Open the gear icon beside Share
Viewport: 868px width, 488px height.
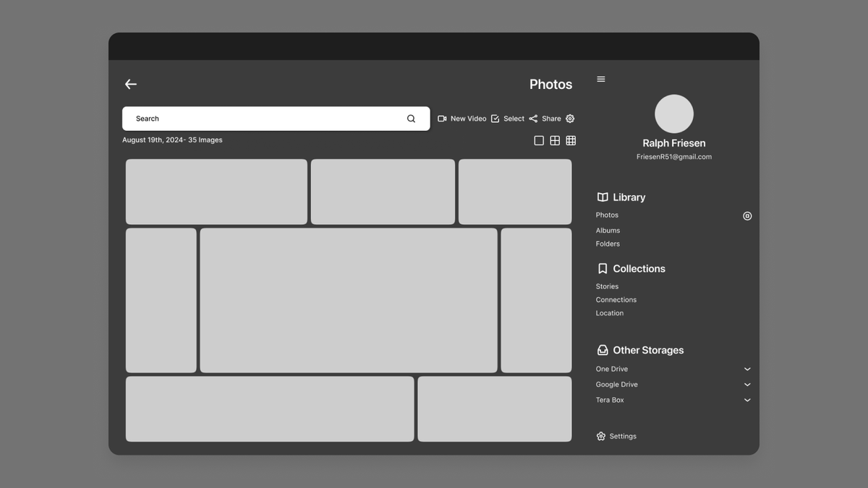[570, 119]
